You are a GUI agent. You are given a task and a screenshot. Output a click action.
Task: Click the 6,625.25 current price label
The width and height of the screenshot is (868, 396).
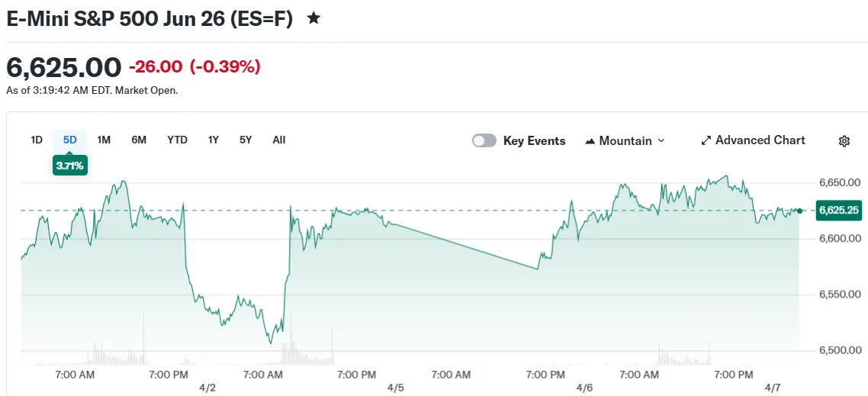coord(838,210)
